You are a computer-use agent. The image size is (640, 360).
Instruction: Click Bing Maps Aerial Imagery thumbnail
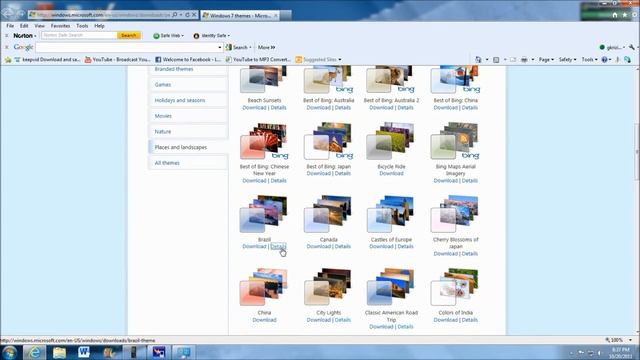click(x=455, y=141)
